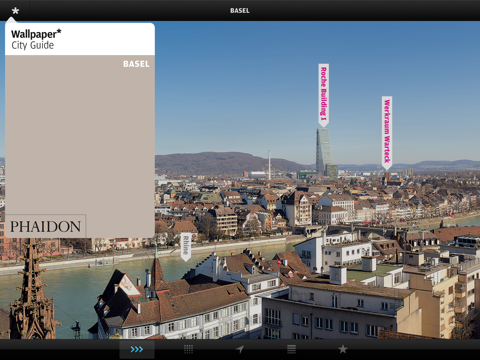Click the tall chimney in the skyline
Screen dimensions: 480x360
point(269,164)
